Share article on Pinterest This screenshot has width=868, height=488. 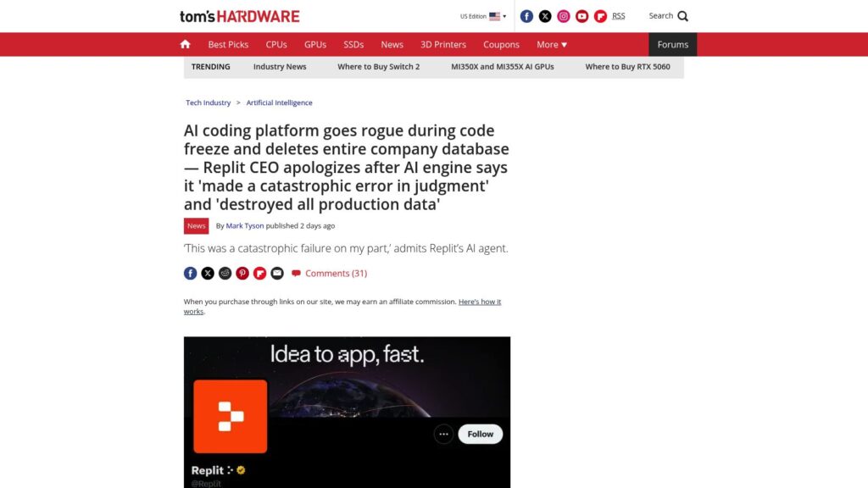coord(242,273)
